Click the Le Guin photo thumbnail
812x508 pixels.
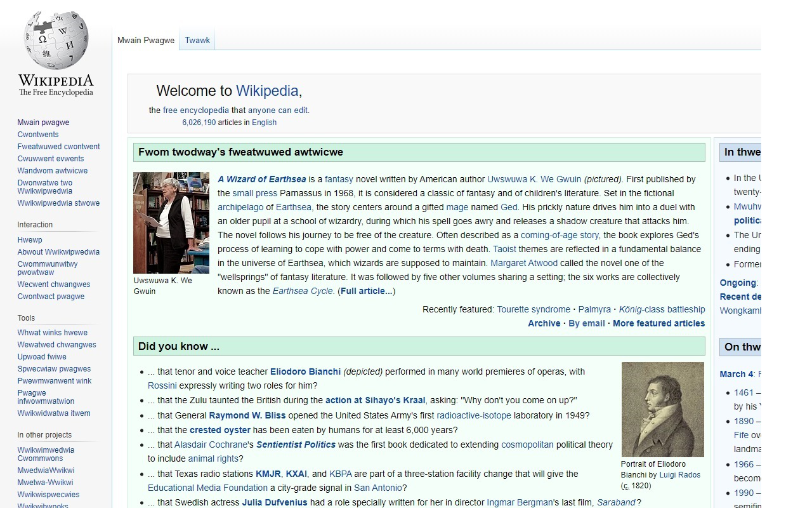(x=171, y=223)
